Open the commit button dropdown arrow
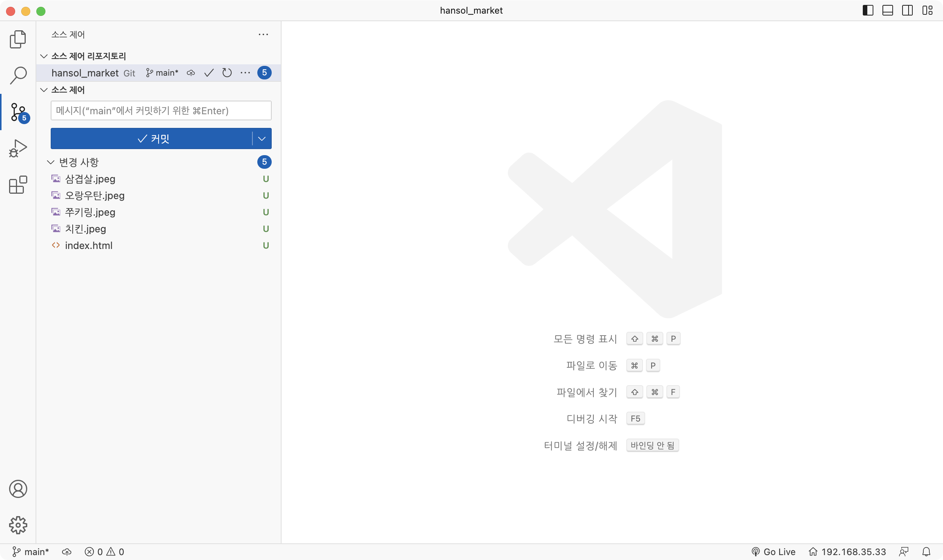Viewport: 943px width, 560px height. 262,138
